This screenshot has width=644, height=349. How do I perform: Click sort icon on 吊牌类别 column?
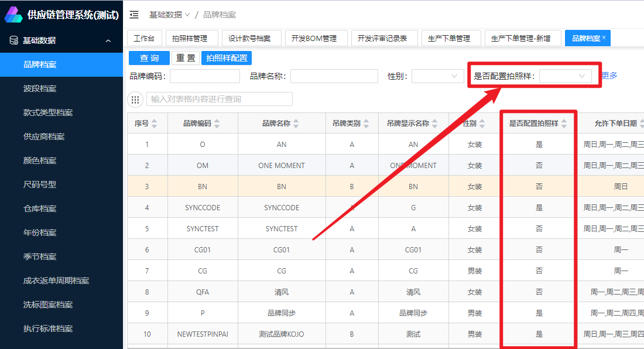366,124
